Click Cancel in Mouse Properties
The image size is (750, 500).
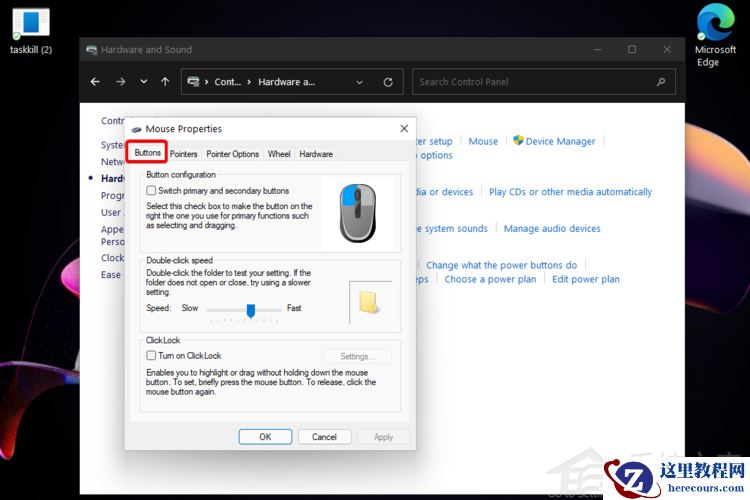[324, 437]
